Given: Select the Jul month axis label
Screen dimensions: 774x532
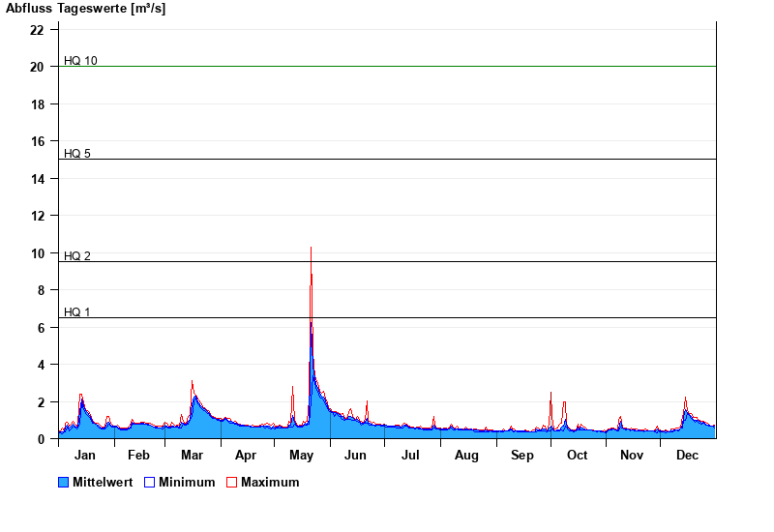Looking at the screenshot, I should [410, 455].
